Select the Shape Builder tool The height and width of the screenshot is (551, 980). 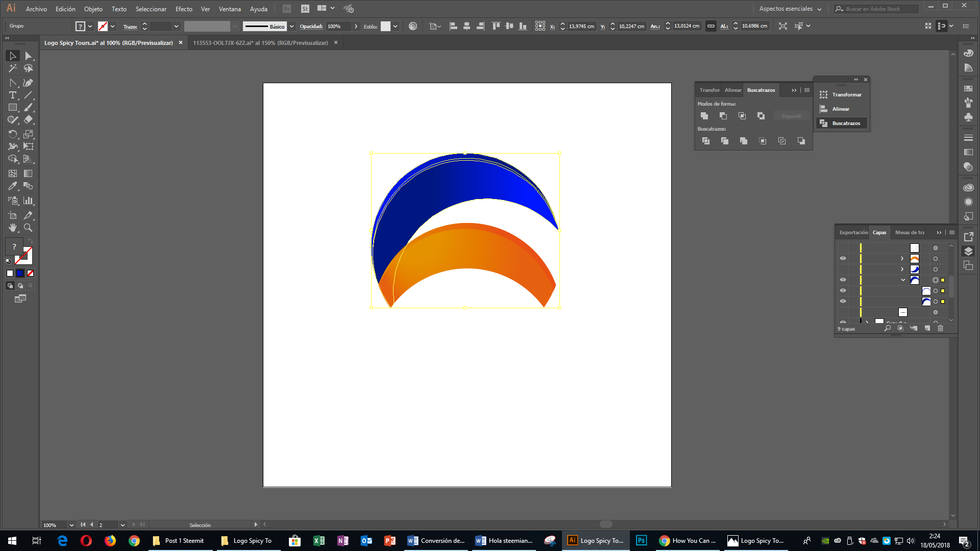click(x=13, y=159)
